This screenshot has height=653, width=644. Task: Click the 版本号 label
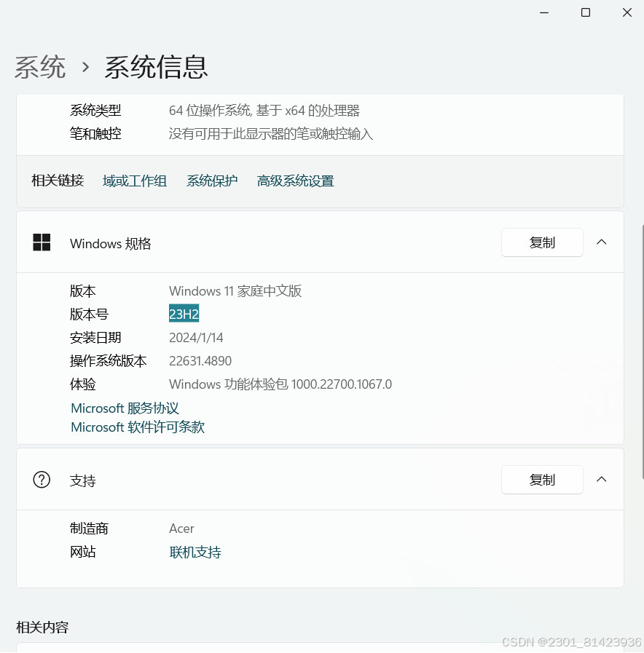(89, 314)
